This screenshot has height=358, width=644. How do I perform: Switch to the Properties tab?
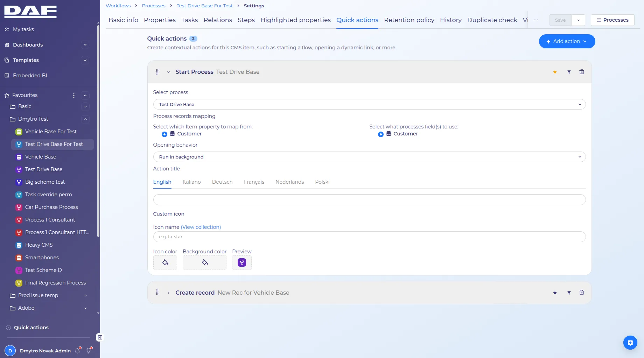tap(160, 20)
